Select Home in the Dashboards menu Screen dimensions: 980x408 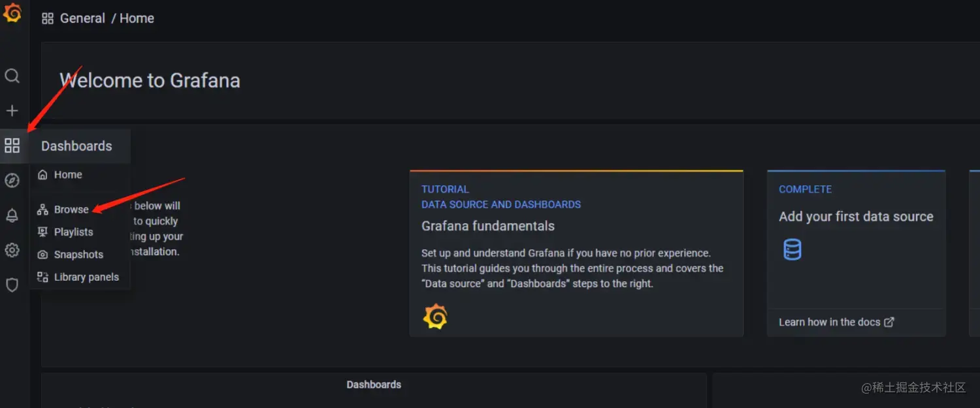(x=80, y=175)
